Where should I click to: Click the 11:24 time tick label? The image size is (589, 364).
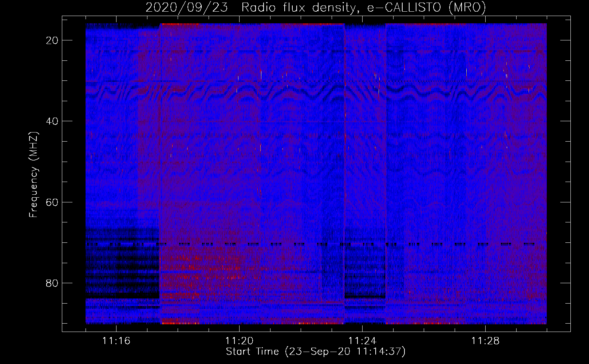coord(362,341)
